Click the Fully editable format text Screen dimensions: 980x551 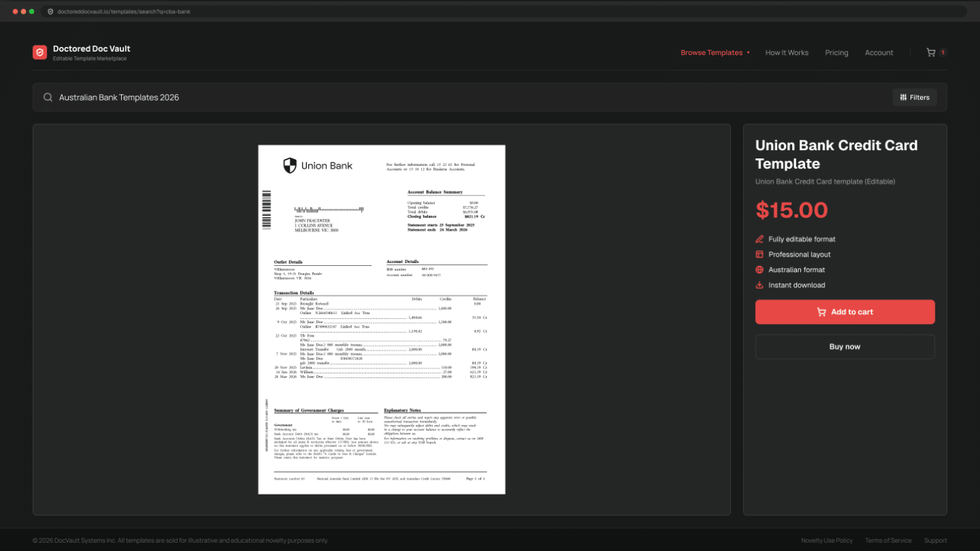(x=802, y=239)
